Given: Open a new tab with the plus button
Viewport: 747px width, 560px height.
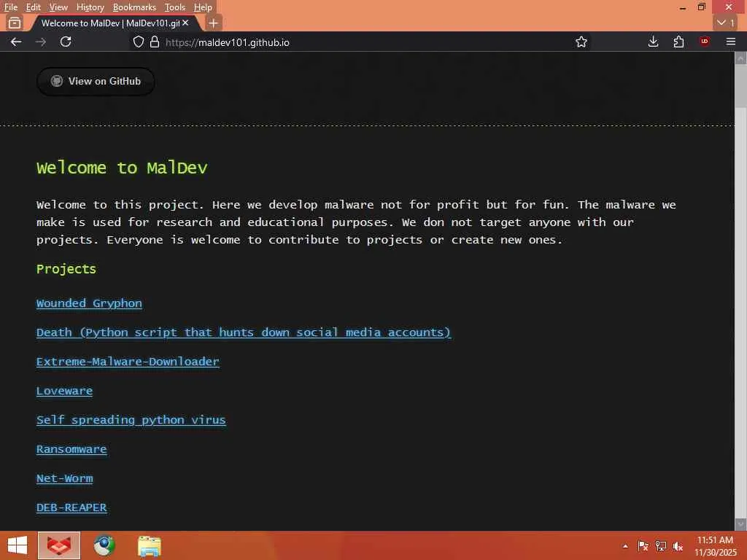Looking at the screenshot, I should pyautogui.click(x=214, y=23).
